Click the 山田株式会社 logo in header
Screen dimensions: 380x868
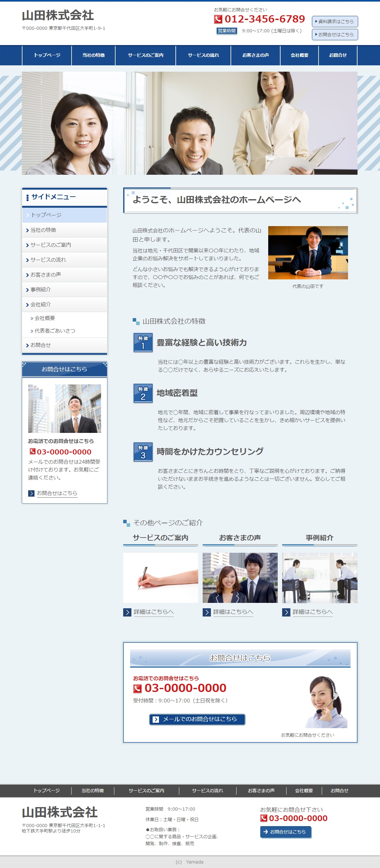click(x=58, y=16)
